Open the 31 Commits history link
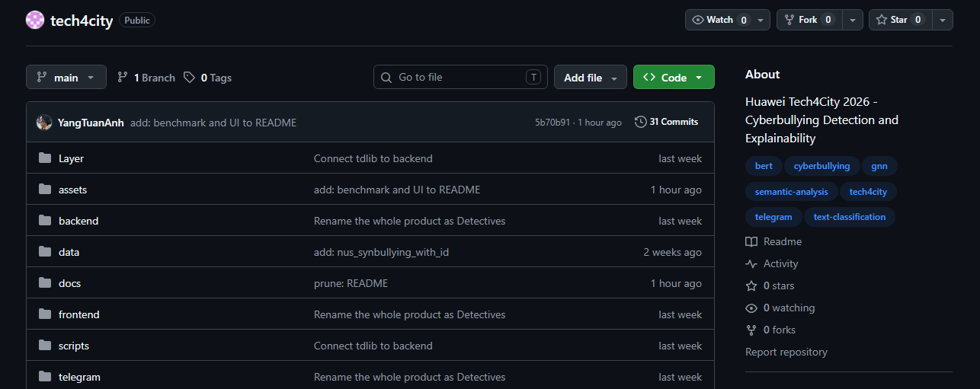 click(667, 122)
